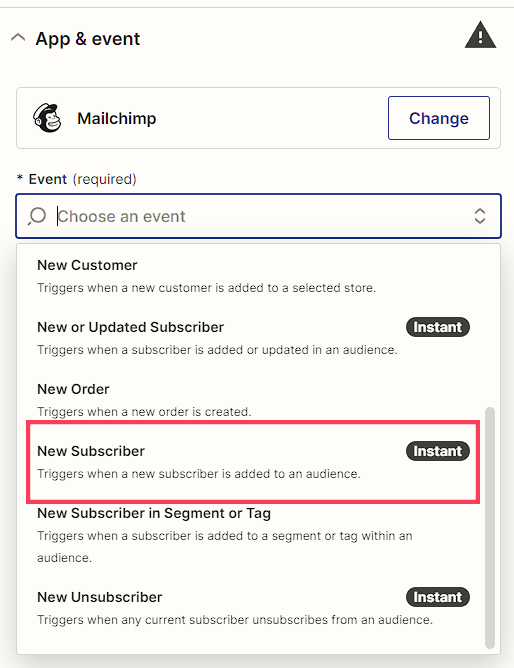
Task: Click Instant badge beside New Subscriber
Action: pyautogui.click(x=438, y=451)
